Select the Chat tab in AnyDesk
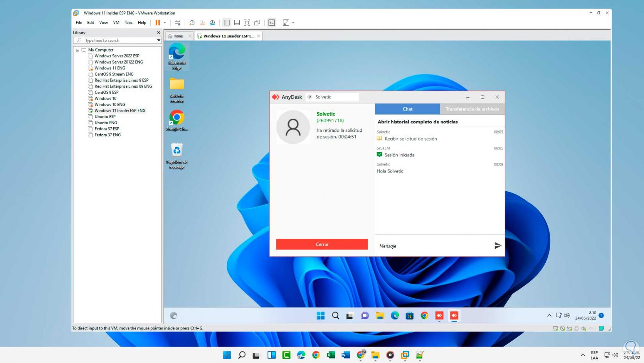Screen dimensions: 644x363 pyautogui.click(x=407, y=109)
